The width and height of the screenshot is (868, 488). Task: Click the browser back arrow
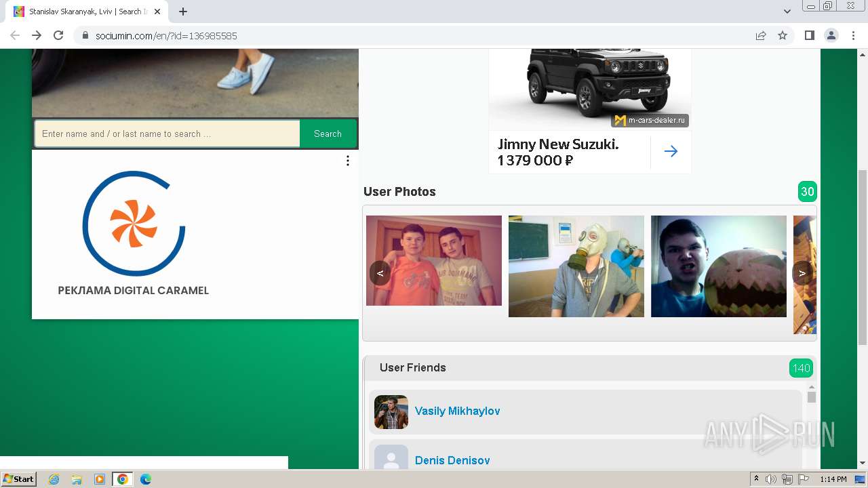pyautogui.click(x=15, y=35)
